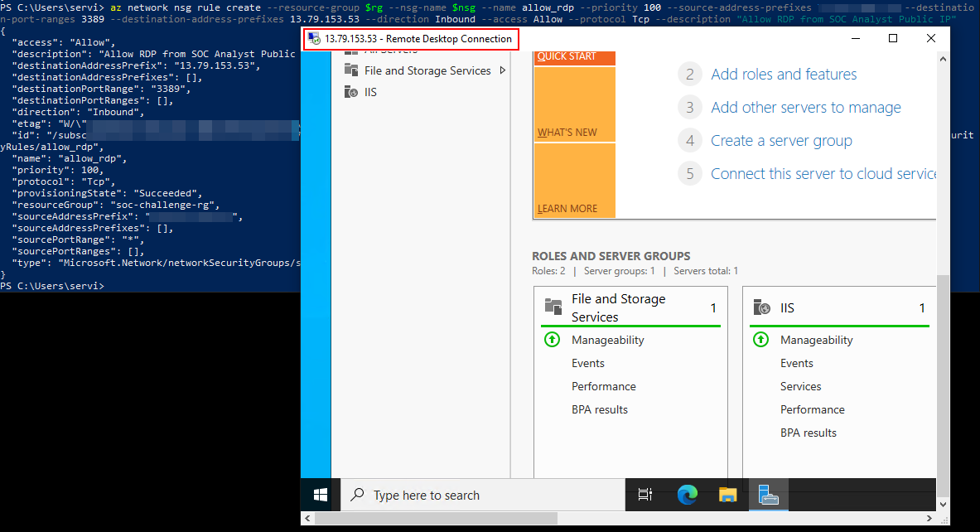Click the IIS icon in the sidebar
The width and height of the screenshot is (980, 532).
351,92
